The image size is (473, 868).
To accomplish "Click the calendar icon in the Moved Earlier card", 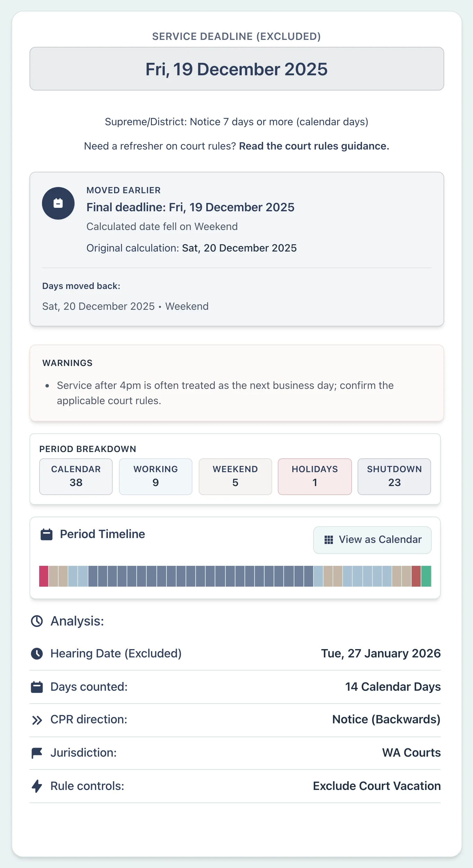I will click(58, 204).
